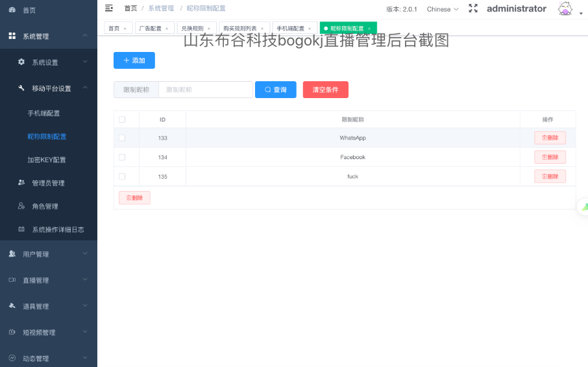Click the sidebar collapse hamburger icon
Image resolution: width=588 pixels, height=367 pixels.
click(x=109, y=8)
